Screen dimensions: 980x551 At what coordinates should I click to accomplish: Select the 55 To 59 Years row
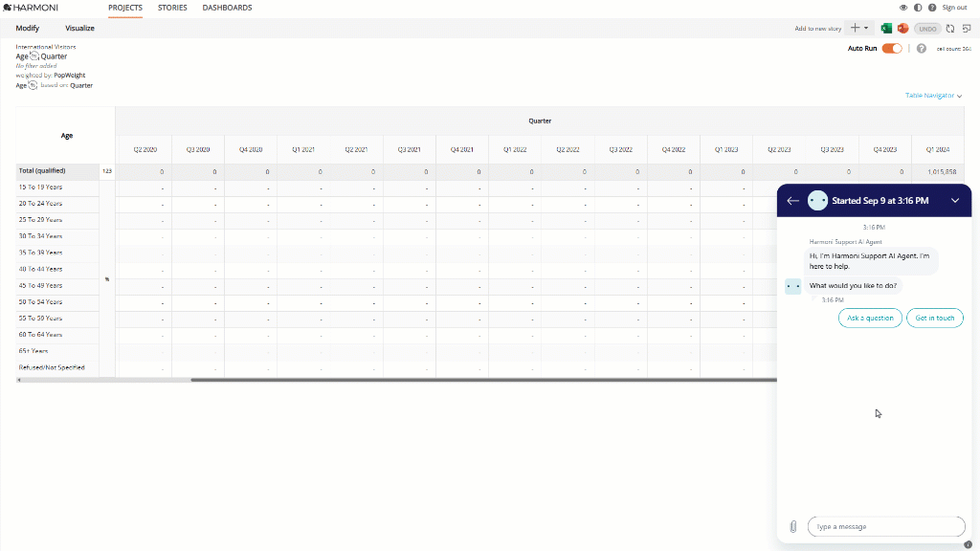[57, 319]
